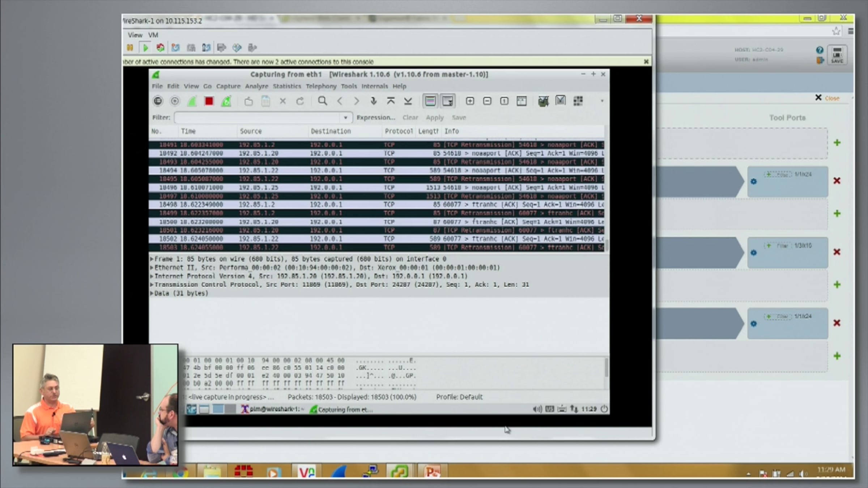868x488 pixels.
Task: Open coloring rules grid icon
Action: [x=578, y=101]
